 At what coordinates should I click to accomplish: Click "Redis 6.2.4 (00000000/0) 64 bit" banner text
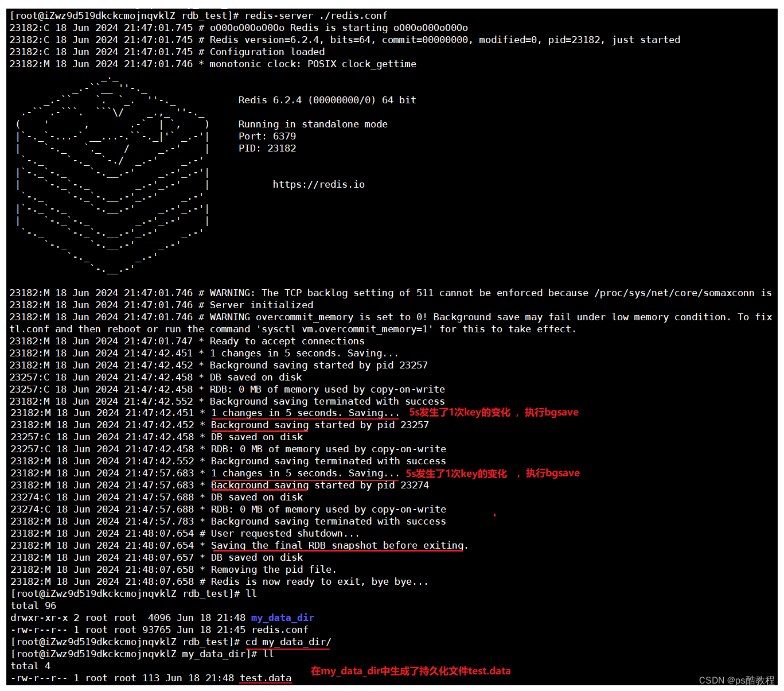coord(327,100)
